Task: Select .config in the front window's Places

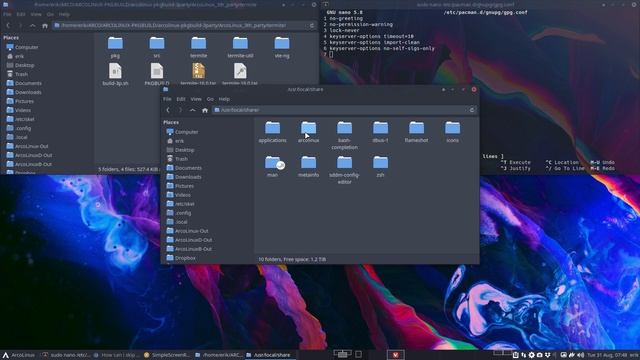Action: click(179, 213)
